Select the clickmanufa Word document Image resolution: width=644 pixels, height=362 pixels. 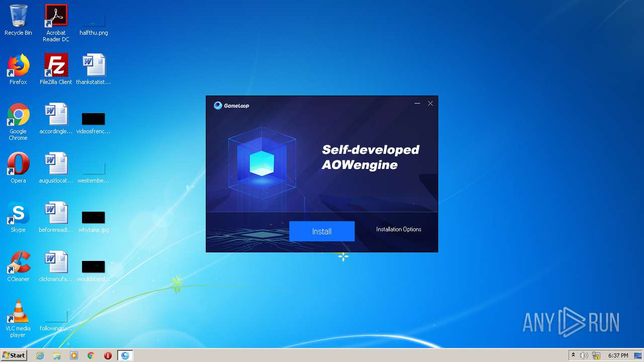click(x=56, y=266)
